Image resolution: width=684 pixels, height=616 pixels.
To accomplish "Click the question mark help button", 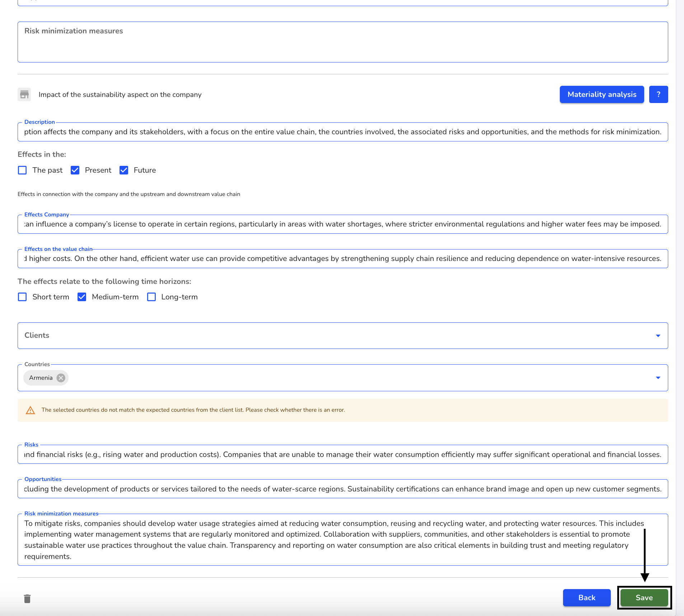I will [659, 94].
